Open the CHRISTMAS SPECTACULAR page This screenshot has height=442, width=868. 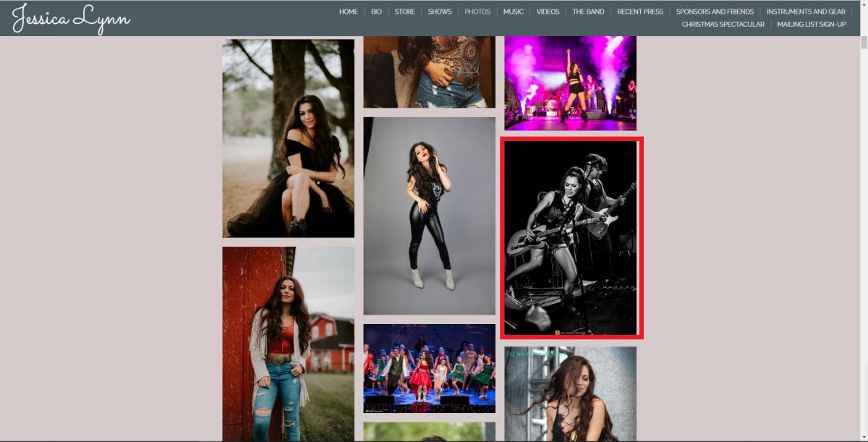pos(723,25)
